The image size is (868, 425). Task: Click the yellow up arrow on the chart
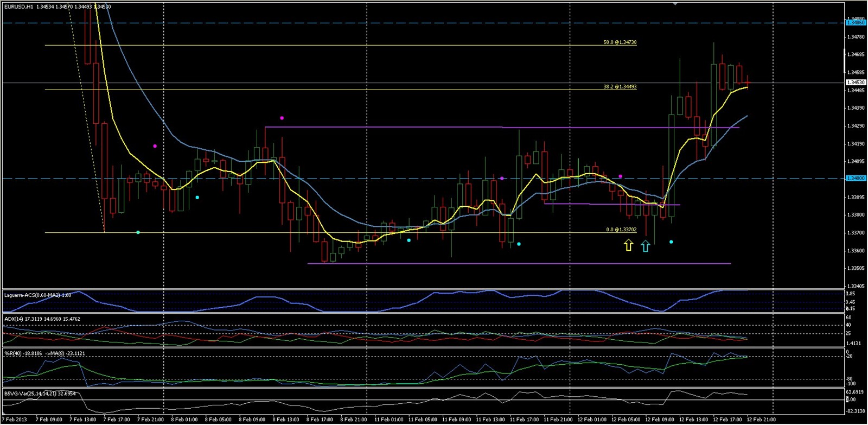628,245
